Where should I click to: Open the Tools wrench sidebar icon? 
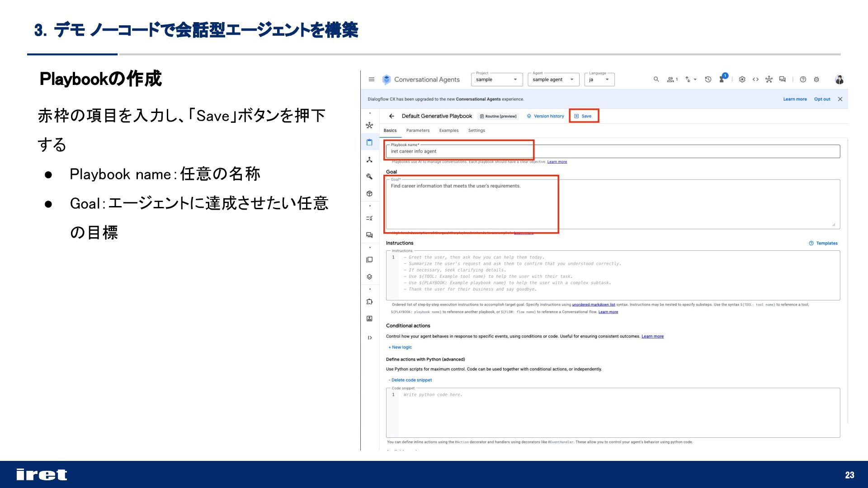[x=369, y=177]
